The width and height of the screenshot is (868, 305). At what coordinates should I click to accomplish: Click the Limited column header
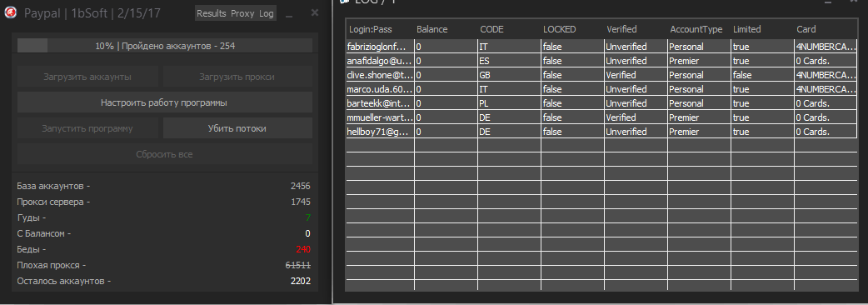(762, 29)
